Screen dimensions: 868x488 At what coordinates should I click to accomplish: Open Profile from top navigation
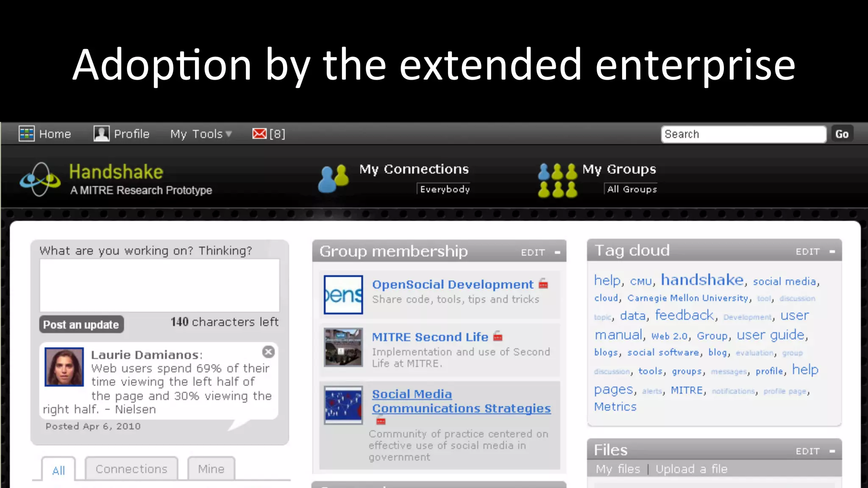click(x=132, y=134)
